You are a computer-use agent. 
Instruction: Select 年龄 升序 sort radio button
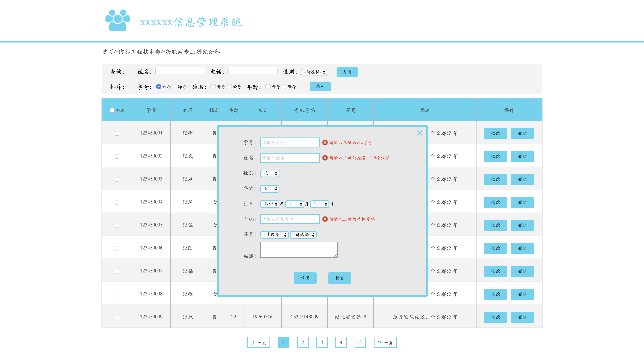(x=268, y=86)
